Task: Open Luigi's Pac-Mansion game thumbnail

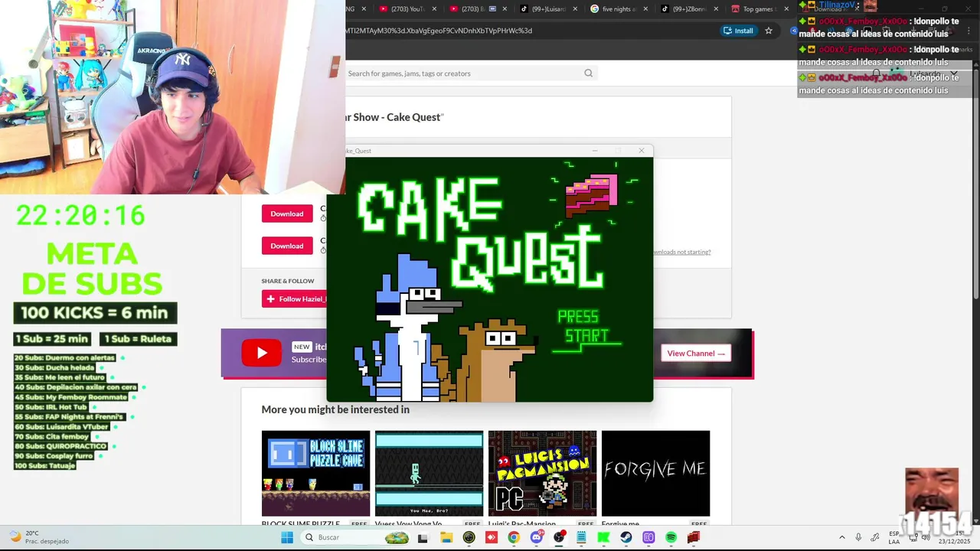Action: 542,474
